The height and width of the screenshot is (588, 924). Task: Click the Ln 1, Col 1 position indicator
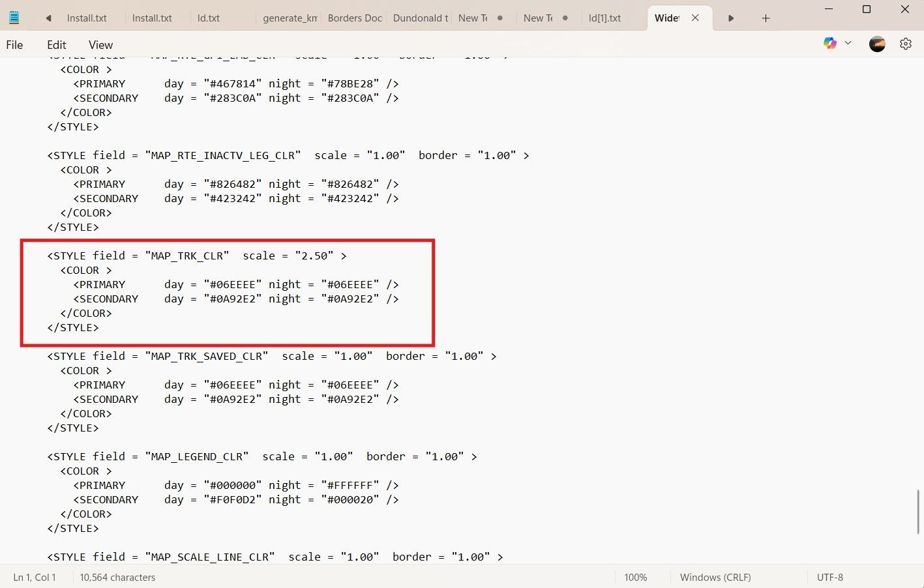(x=35, y=578)
